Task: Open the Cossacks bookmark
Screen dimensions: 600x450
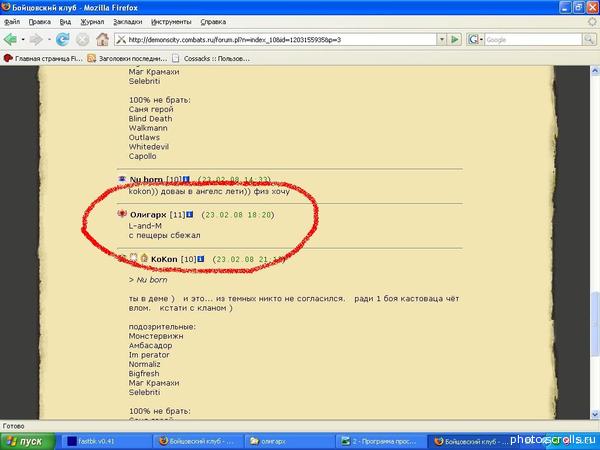Action: 211,59
